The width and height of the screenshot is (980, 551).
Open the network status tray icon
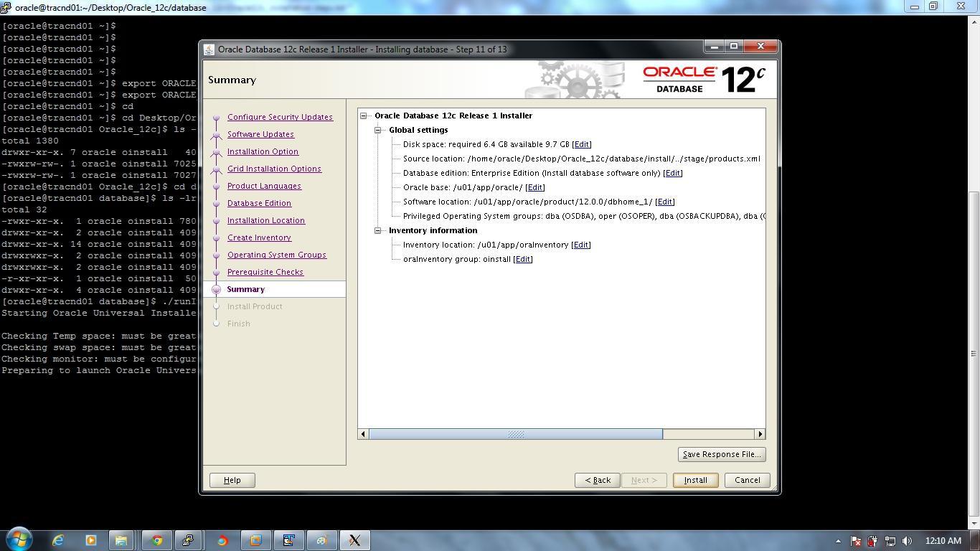(890, 542)
